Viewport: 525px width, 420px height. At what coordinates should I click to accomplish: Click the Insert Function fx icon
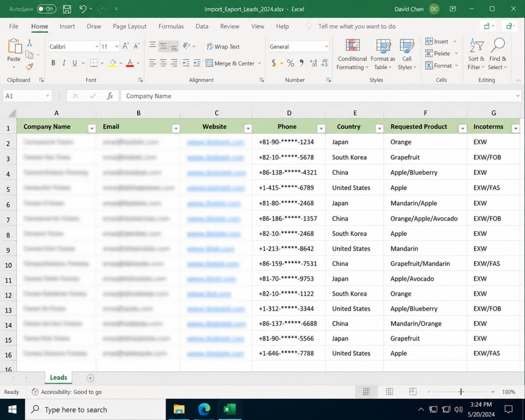(x=110, y=96)
